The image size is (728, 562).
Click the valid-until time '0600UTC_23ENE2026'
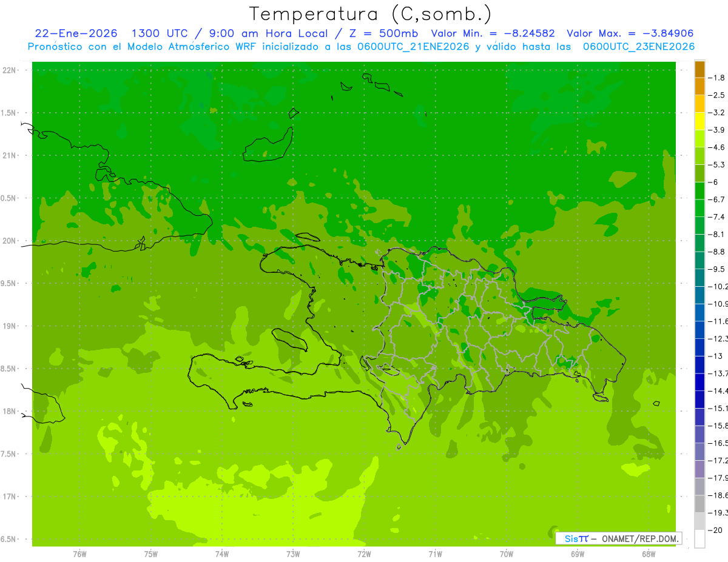click(x=638, y=47)
